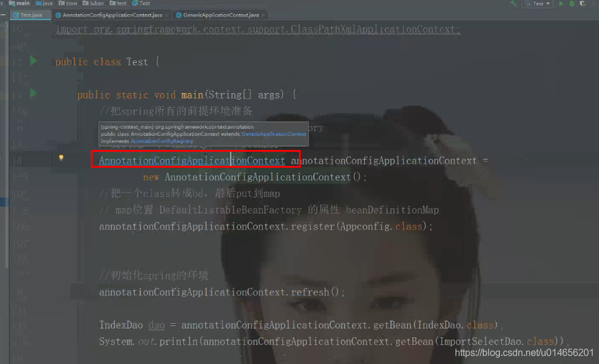This screenshot has width=599, height=364.
Task: Select the com package in the breadcrumb
Action: (x=68, y=3)
